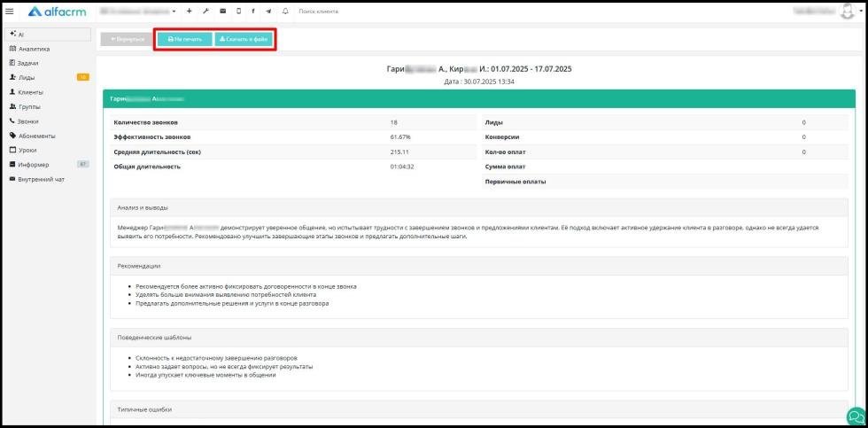
Task: Click the Facebook icon in top bar
Action: pyautogui.click(x=253, y=11)
